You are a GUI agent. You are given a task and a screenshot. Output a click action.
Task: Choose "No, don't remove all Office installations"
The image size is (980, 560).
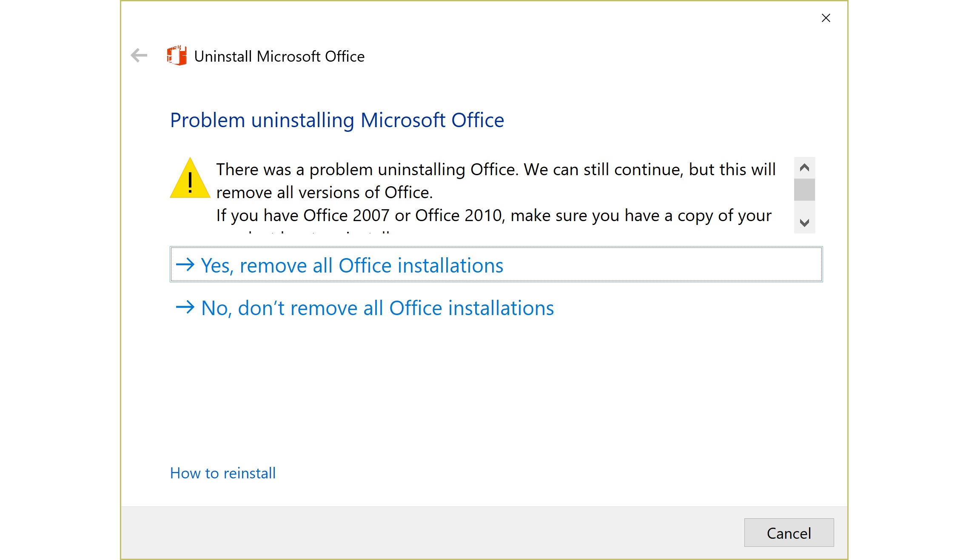377,308
